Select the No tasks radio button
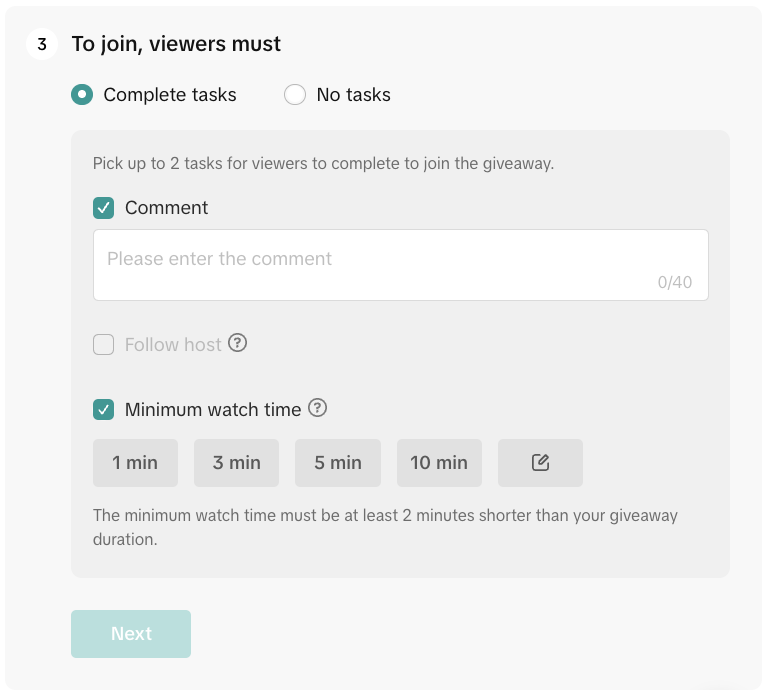Viewport: 768px width, 690px height. coord(295,95)
